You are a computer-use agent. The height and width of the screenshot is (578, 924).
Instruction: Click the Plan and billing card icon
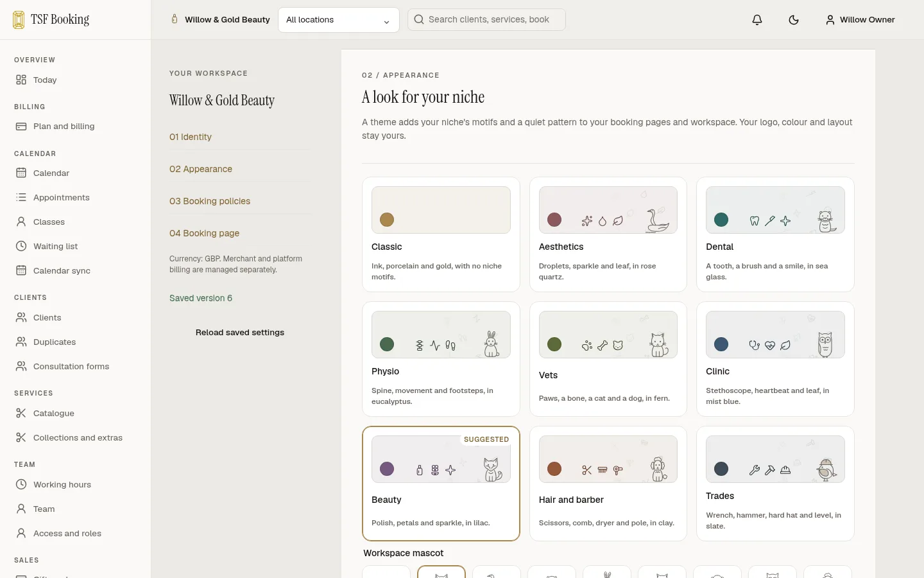click(x=21, y=127)
